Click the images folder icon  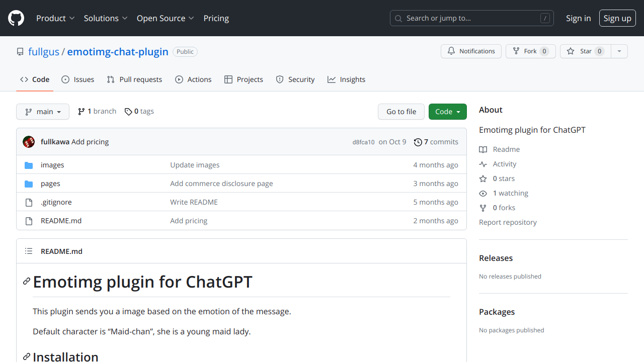pos(29,165)
